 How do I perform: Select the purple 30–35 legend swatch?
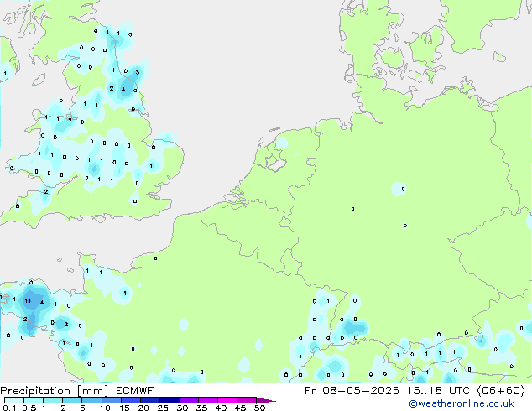coord(189,400)
